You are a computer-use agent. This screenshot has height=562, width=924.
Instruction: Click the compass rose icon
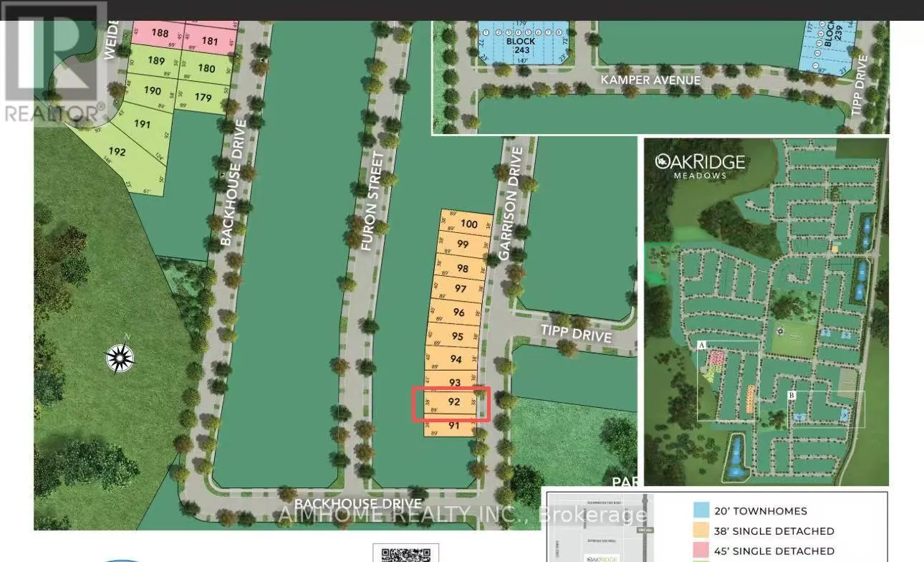(x=120, y=358)
